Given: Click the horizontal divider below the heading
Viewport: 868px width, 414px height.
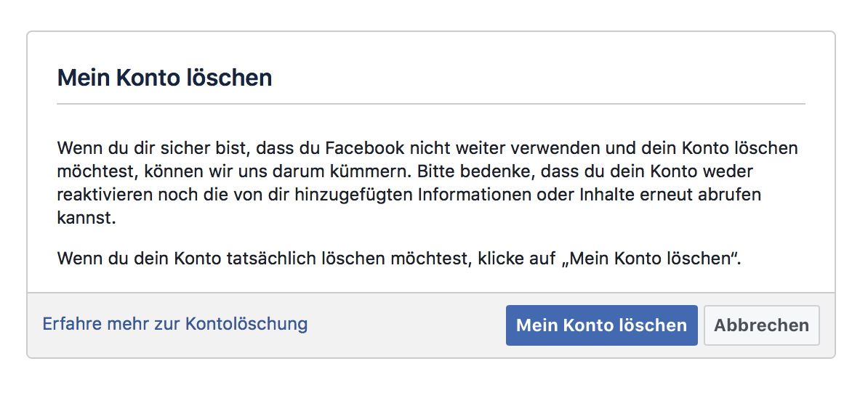Looking at the screenshot, I should (430, 103).
